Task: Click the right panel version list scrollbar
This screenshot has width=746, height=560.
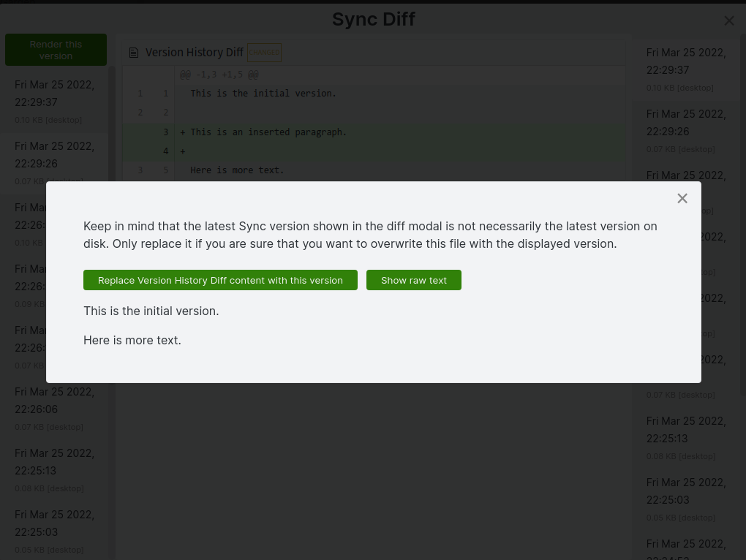Action: coord(742,292)
